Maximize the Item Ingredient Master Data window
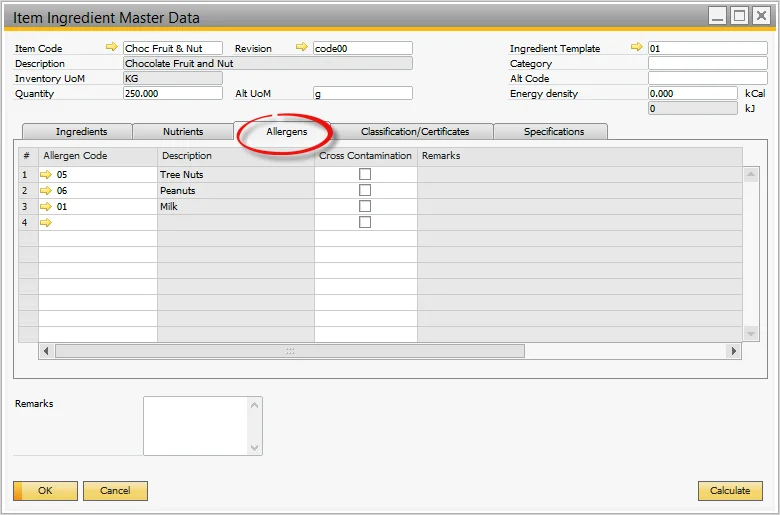Viewport: 780px width, 515px height. (739, 16)
